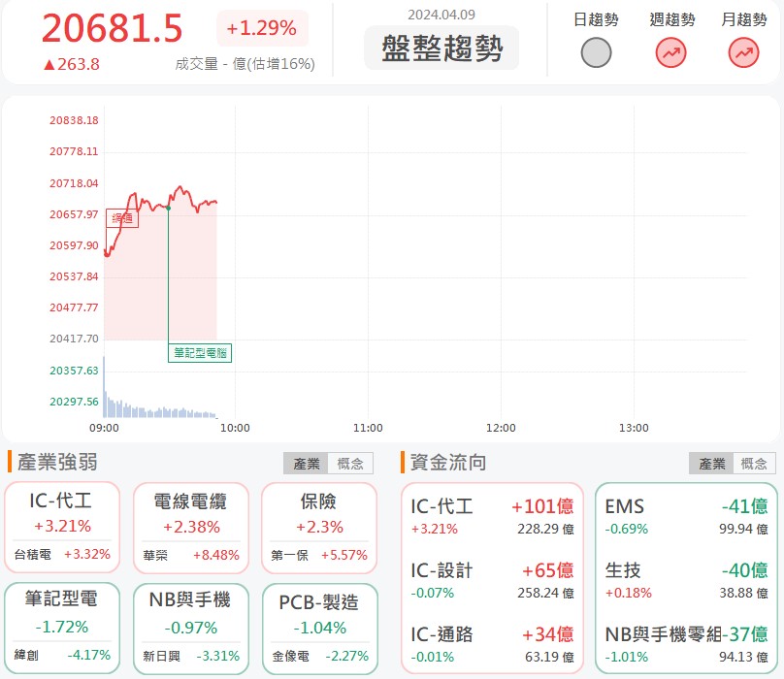784x679 pixels.
Task: Click EMS -41億 fund flow row
Action: pyautogui.click(x=686, y=516)
